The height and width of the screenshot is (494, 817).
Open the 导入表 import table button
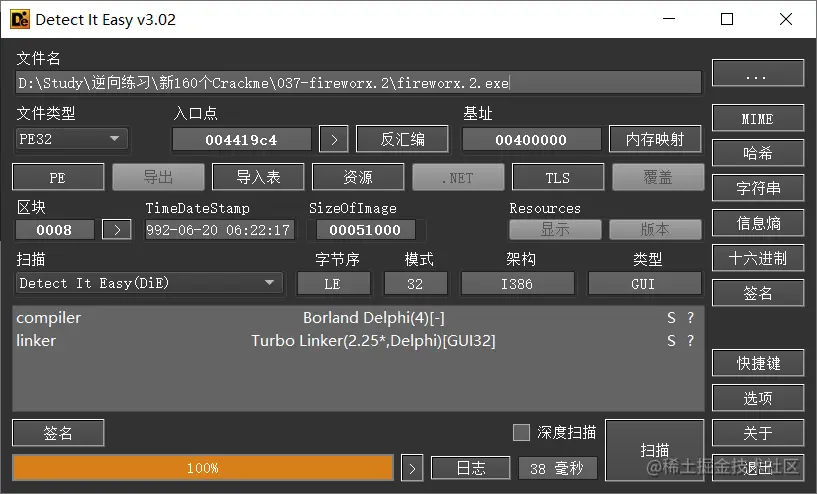point(258,177)
